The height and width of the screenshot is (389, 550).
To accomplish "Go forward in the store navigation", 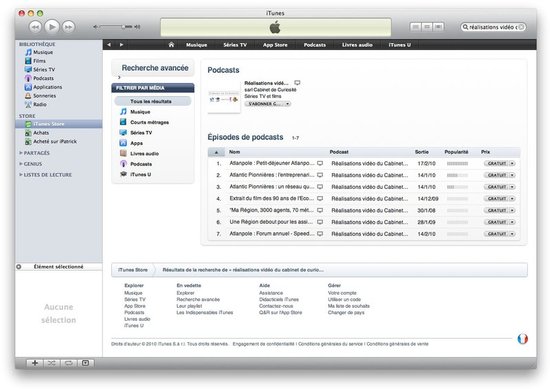I will click(x=121, y=45).
